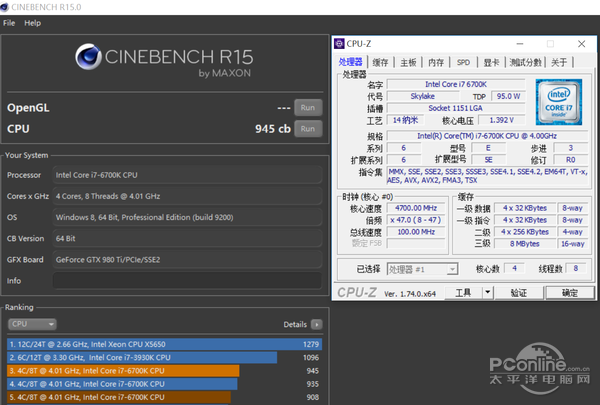Click the core voltage 1.392 V value
Viewport: 600px width, 405px height.
[x=501, y=120]
